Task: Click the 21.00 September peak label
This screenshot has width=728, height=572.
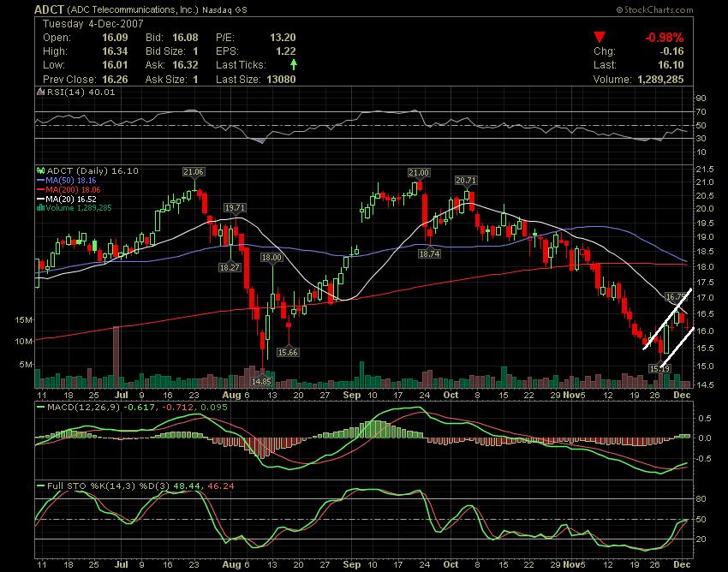Action: coord(419,173)
